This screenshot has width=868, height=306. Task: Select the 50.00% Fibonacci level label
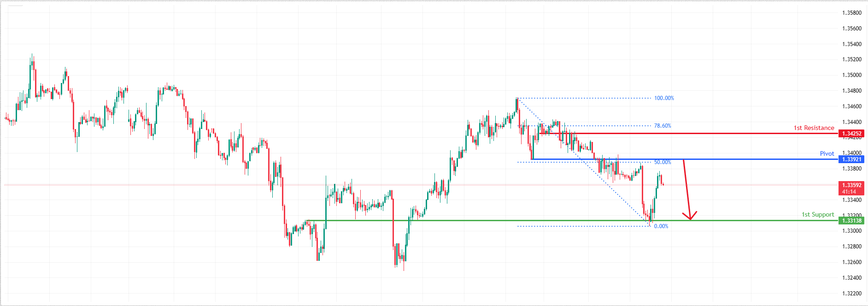pos(663,162)
